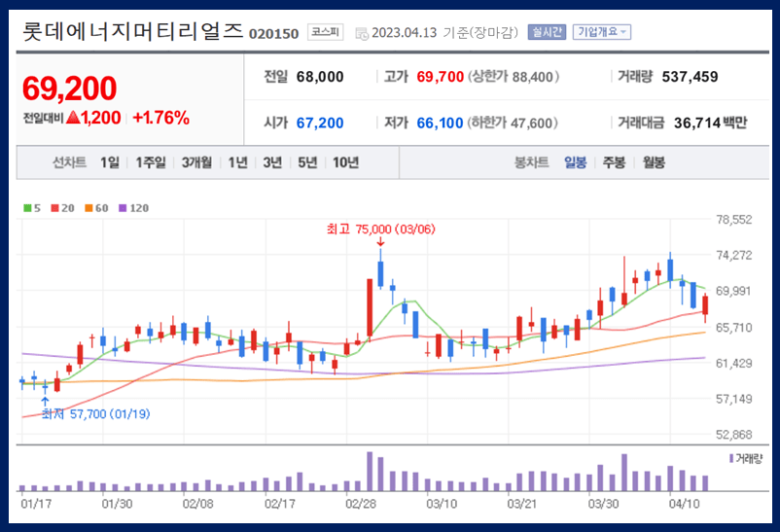Click the 52,868 price axis label
780x532 pixels.
pos(733,435)
